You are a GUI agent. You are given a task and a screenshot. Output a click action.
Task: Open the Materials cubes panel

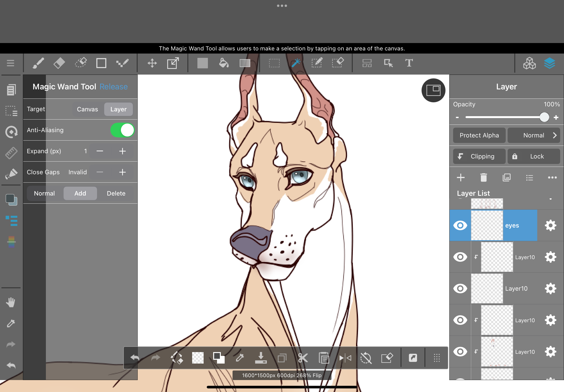[529, 63]
